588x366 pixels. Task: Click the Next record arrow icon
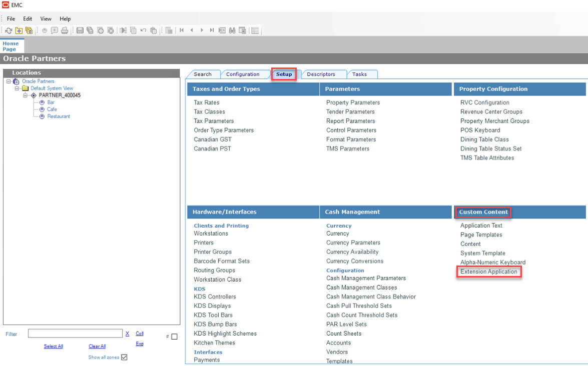[x=202, y=30]
